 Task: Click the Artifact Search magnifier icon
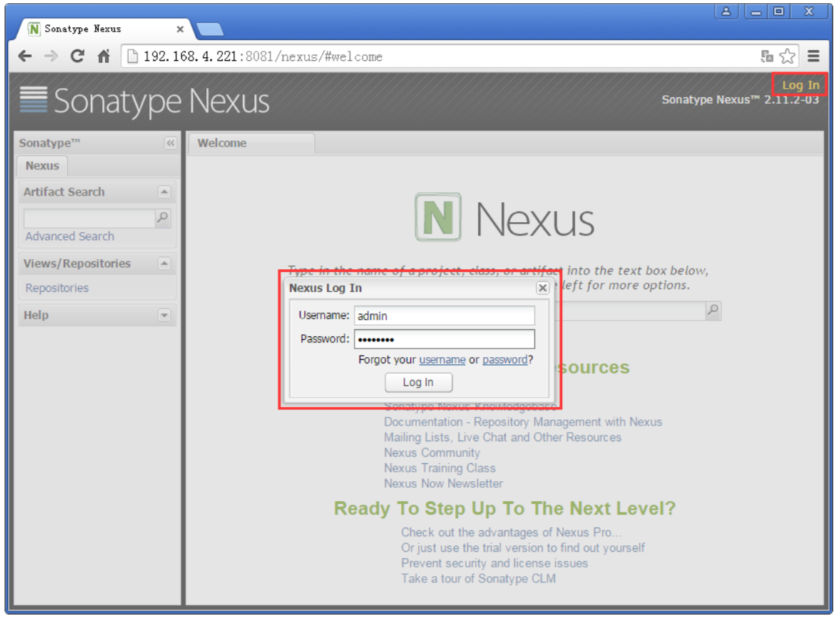(x=163, y=218)
